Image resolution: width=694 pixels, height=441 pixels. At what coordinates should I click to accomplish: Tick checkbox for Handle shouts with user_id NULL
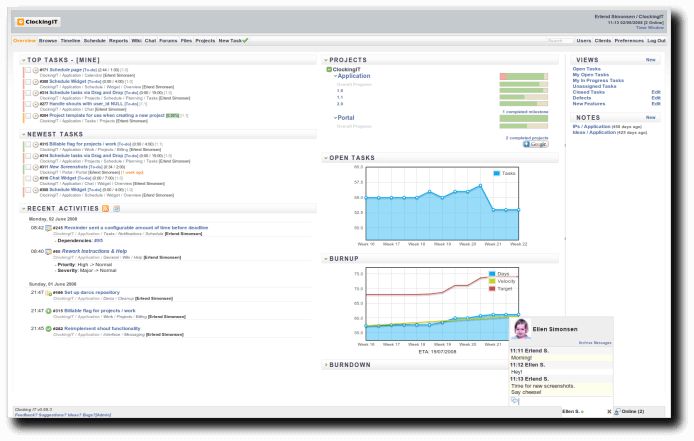tap(27, 104)
